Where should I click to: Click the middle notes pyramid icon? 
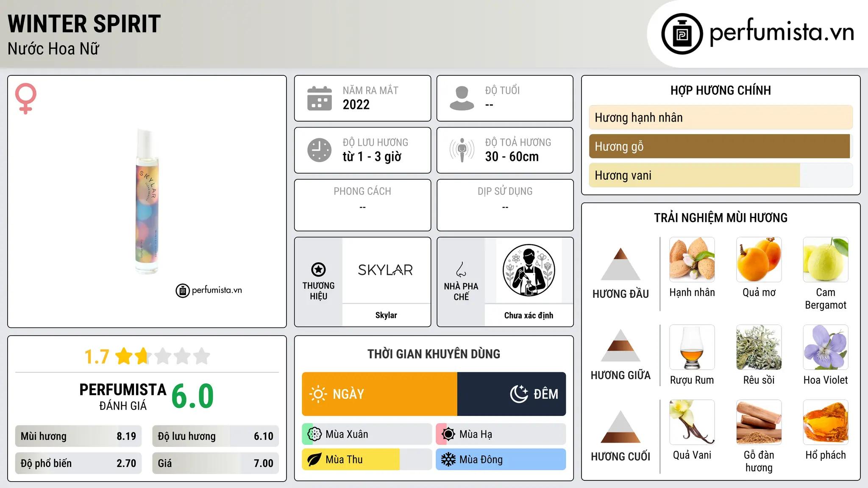point(620,345)
